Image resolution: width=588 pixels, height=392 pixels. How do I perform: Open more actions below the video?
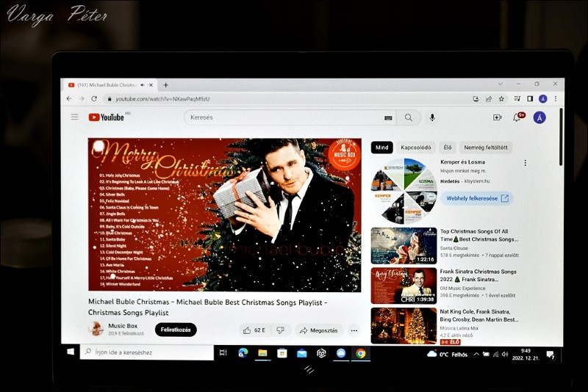tap(354, 330)
